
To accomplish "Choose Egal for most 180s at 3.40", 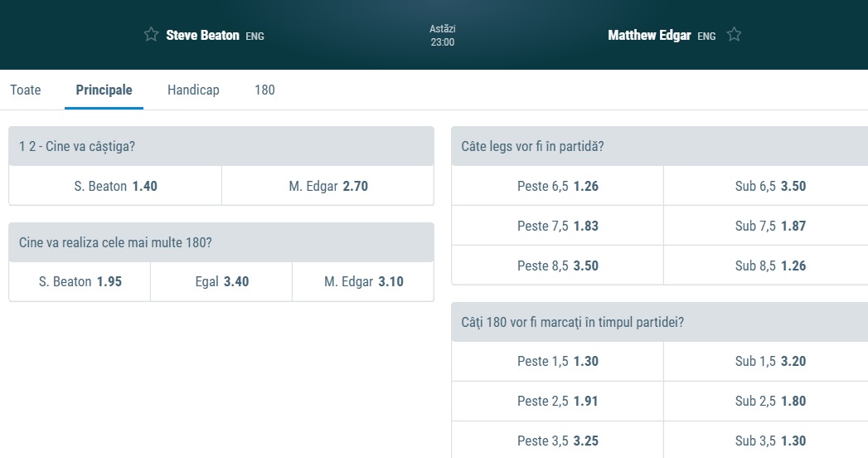I will (x=221, y=281).
